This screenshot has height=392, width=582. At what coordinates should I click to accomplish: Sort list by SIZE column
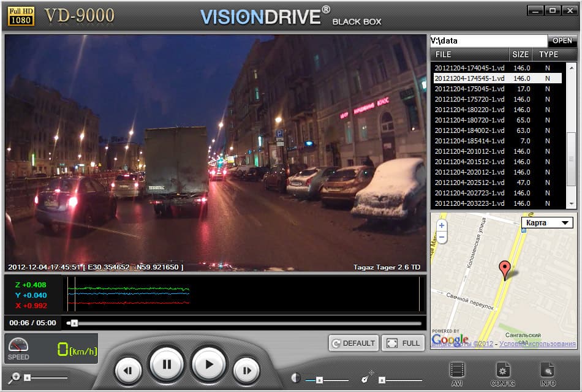(520, 55)
